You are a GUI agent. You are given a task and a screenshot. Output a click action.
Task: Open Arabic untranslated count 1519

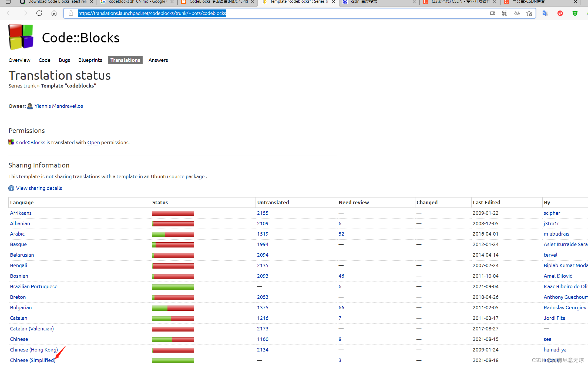tap(263, 234)
